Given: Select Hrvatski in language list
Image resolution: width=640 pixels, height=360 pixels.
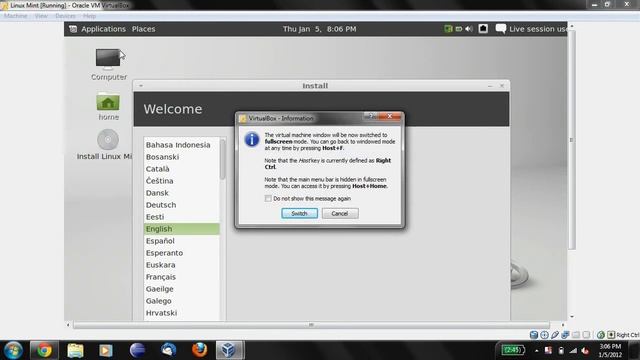Looking at the screenshot, I should 182,313.
